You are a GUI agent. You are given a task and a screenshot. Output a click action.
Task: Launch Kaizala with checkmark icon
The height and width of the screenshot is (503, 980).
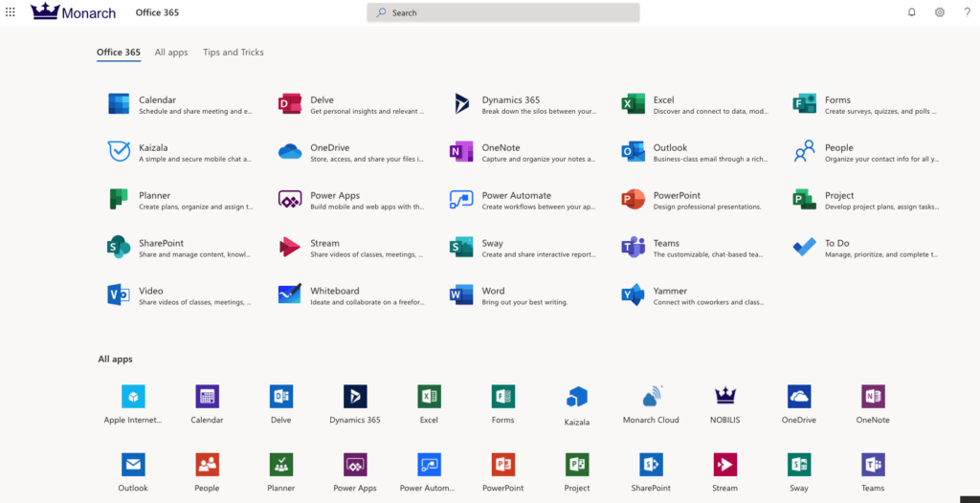coord(180,152)
